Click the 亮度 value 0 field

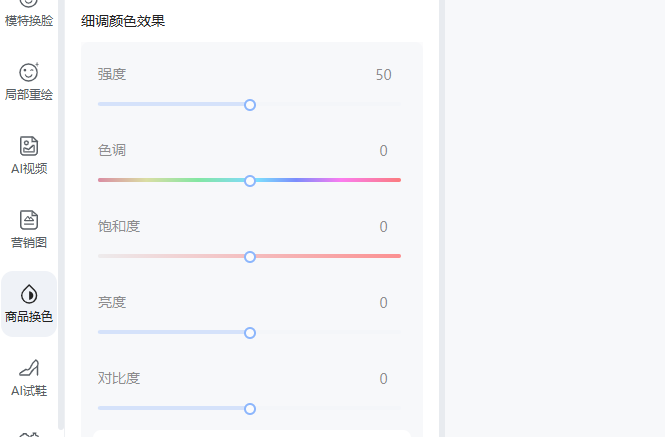pos(383,303)
